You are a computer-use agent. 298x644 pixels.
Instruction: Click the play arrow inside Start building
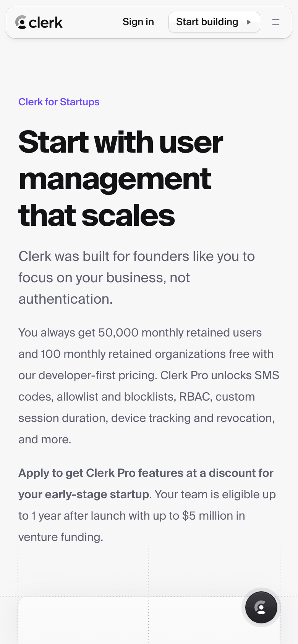point(249,22)
